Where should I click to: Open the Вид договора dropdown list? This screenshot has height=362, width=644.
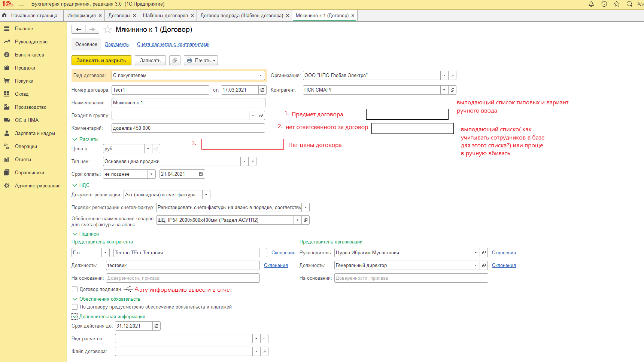[x=261, y=76]
